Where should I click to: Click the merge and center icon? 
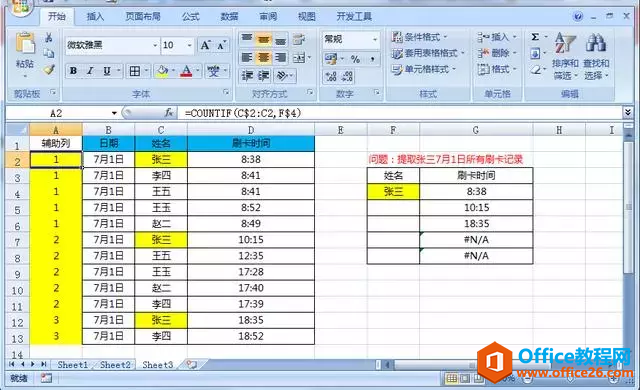299,58
